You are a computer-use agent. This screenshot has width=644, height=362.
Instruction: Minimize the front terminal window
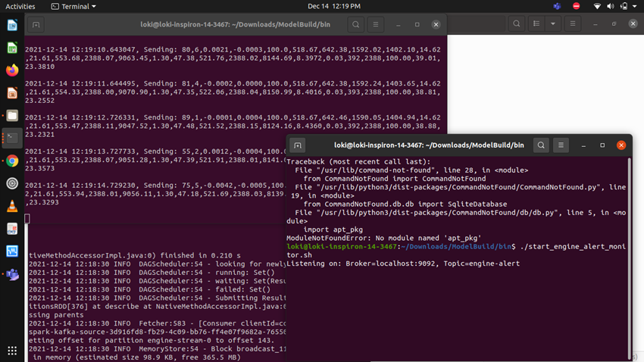583,145
